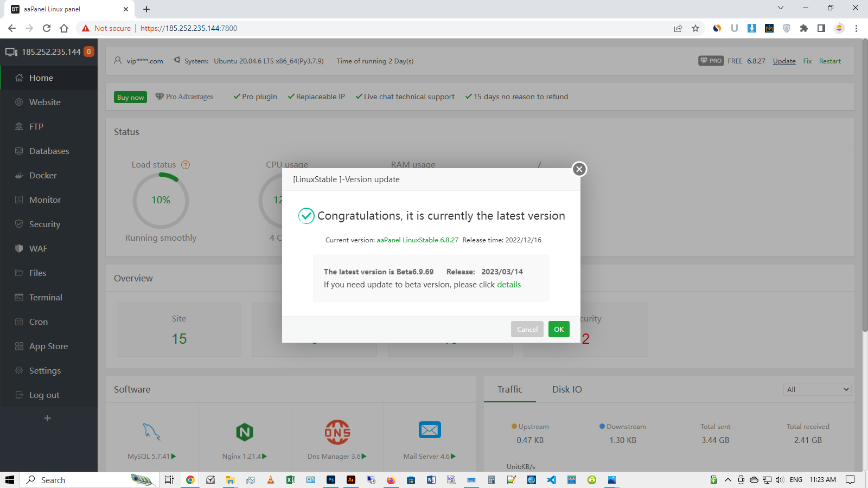The height and width of the screenshot is (488, 868).
Task: Open the beta version details link
Action: [509, 285]
